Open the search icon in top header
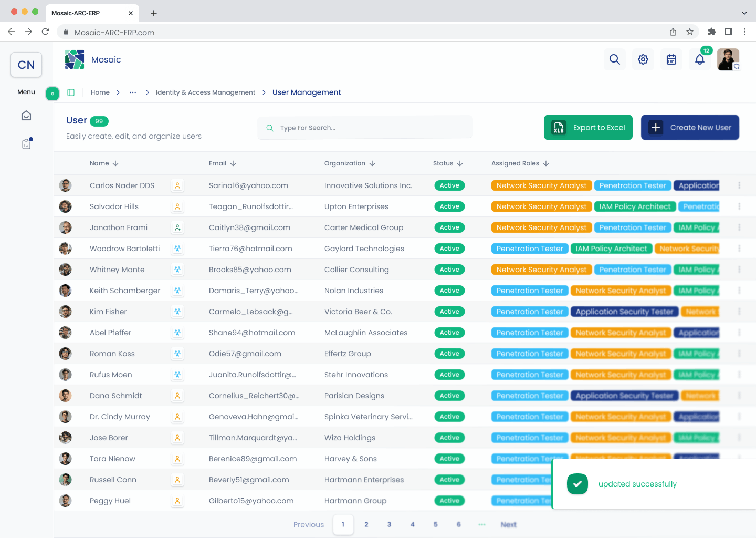 pyautogui.click(x=615, y=59)
